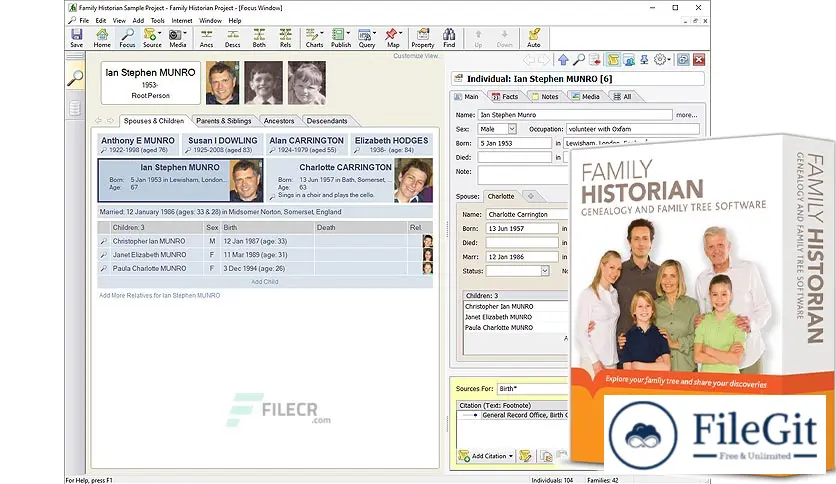Click the two-people icon in Property box toolbar
This screenshot has height=484, width=836.
tap(629, 60)
